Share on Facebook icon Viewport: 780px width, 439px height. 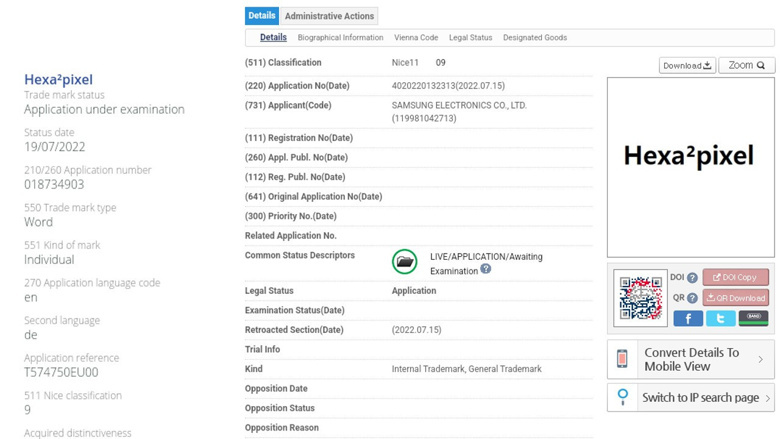pos(687,318)
